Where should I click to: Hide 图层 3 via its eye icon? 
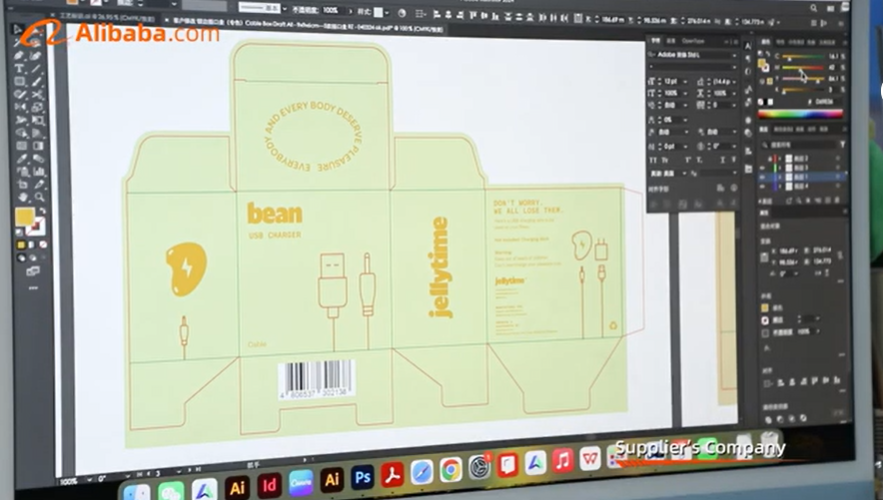click(x=762, y=168)
